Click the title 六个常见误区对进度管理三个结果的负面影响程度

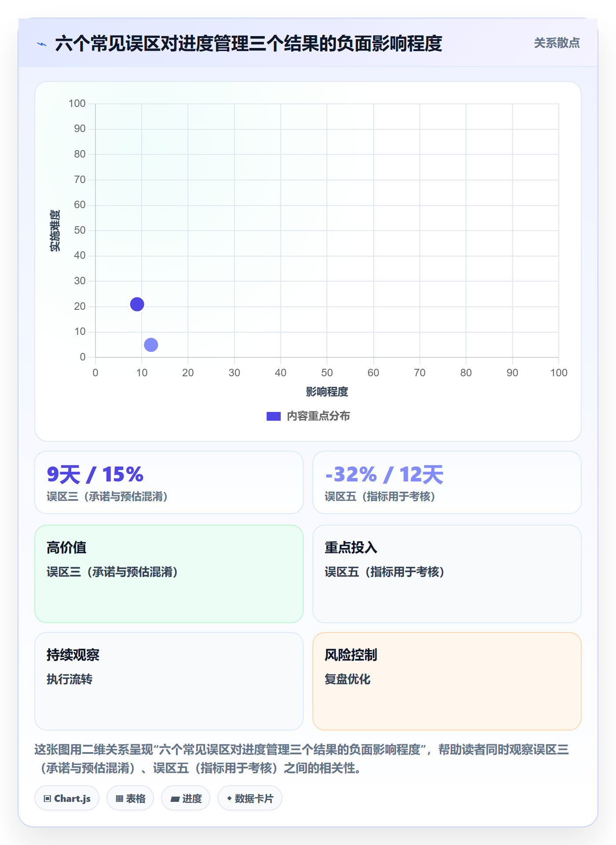pyautogui.click(x=249, y=44)
